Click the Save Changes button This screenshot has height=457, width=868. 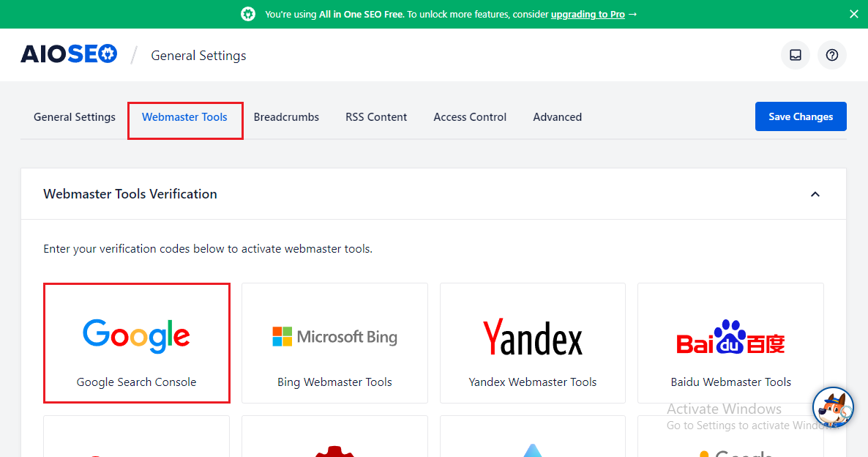click(x=801, y=116)
